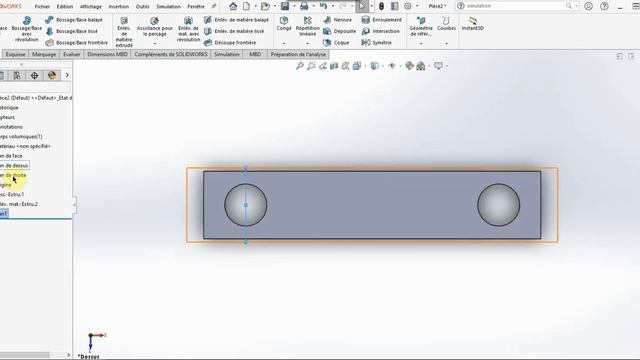Toggle the select arrow tool

coord(362,6)
